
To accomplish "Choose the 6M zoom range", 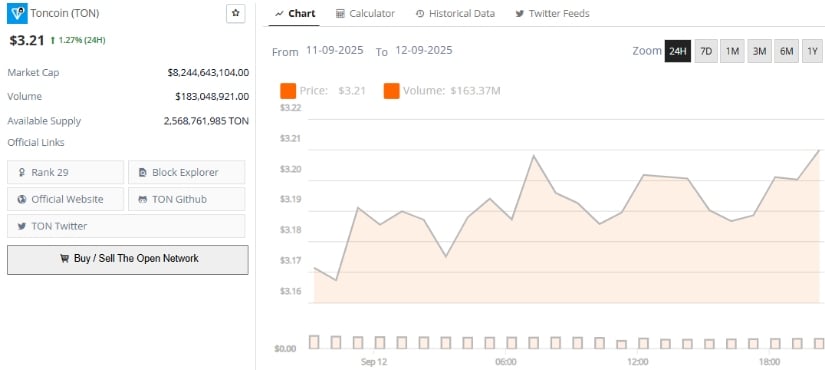I will (x=786, y=51).
